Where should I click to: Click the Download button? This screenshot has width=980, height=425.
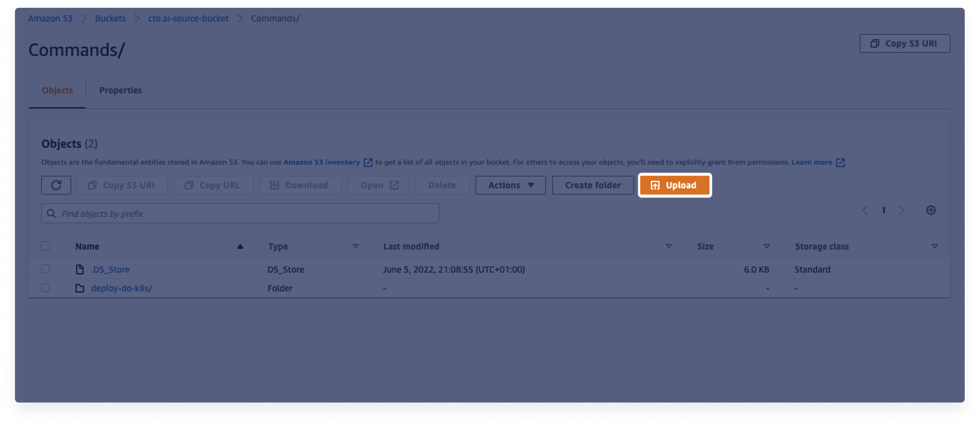[x=300, y=185]
